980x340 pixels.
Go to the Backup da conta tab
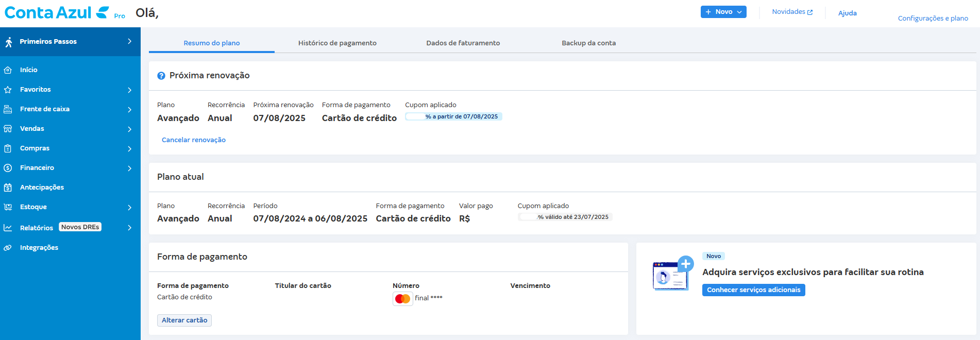(588, 43)
